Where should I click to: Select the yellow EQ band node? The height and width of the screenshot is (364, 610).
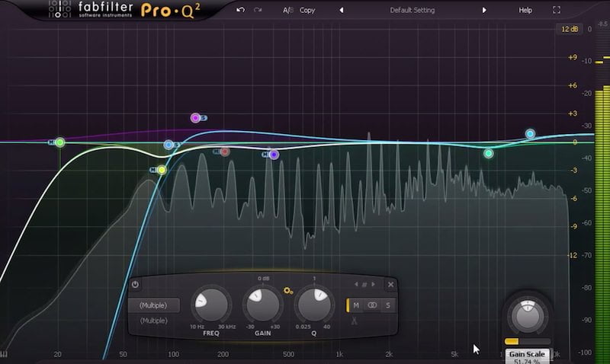162,170
